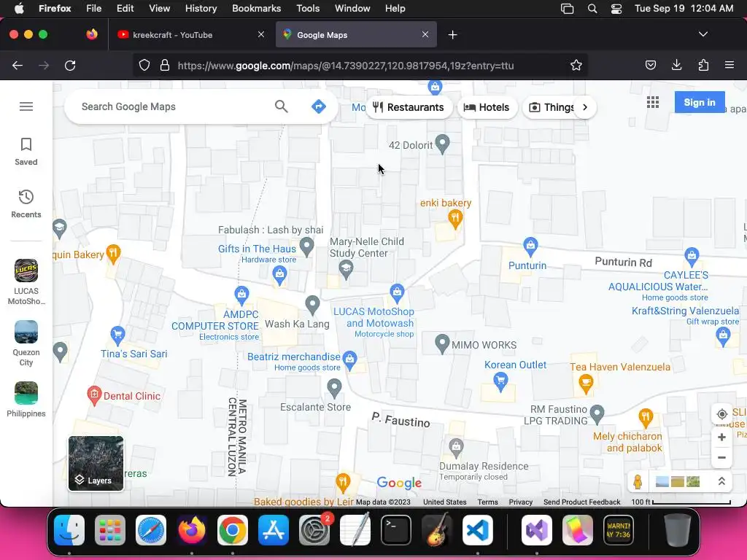List all tabs dropdown arrow
Image resolution: width=747 pixels, height=560 pixels.
coord(703,34)
